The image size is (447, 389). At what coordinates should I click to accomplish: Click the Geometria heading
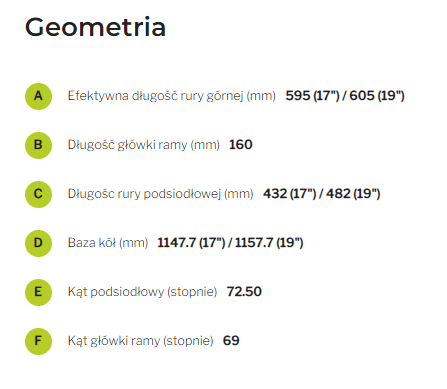95,27
